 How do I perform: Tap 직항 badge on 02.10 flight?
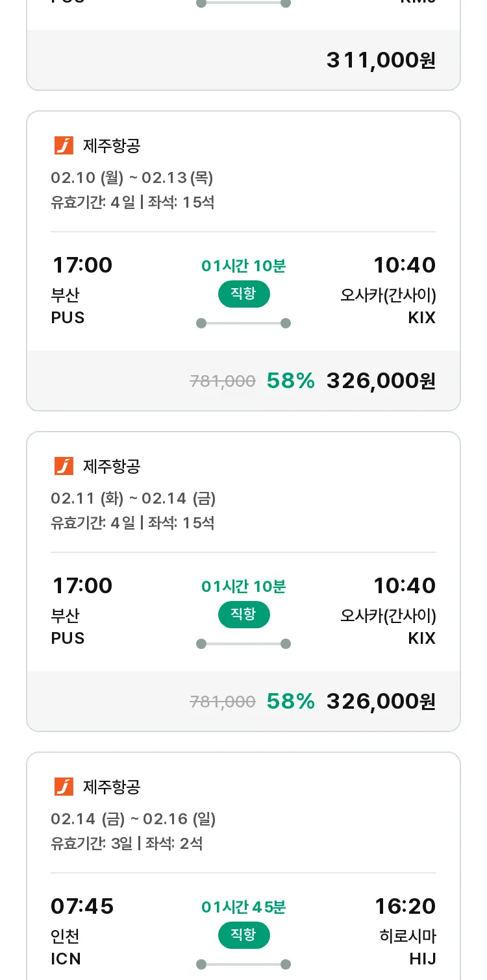pos(243,294)
